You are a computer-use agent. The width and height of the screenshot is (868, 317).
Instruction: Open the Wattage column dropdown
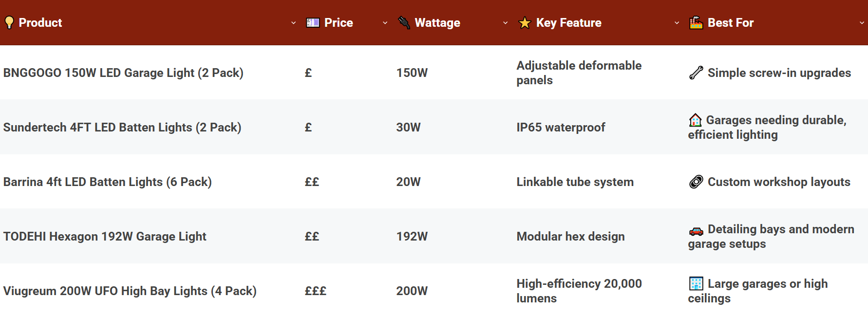tap(506, 22)
